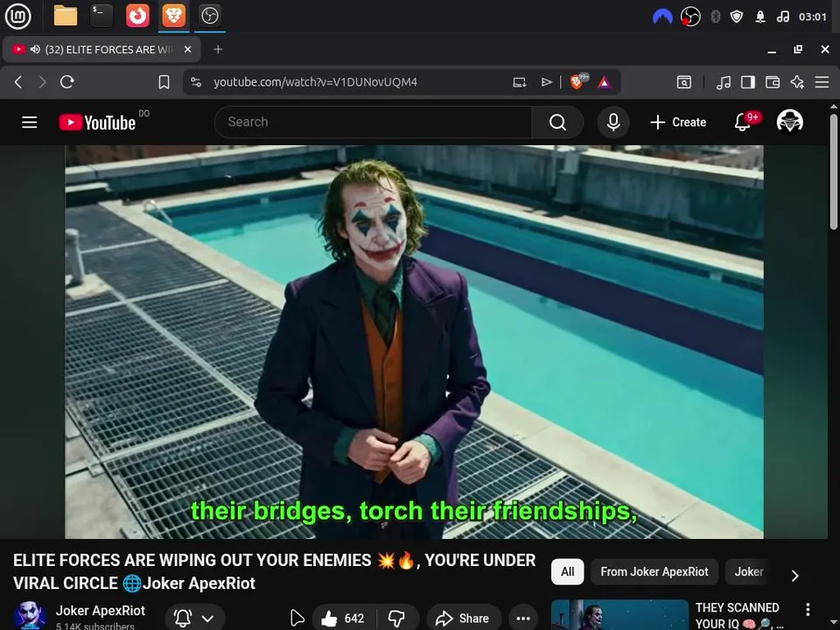Open Brave playlist music icon
Screen dimensions: 840x630
click(724, 82)
